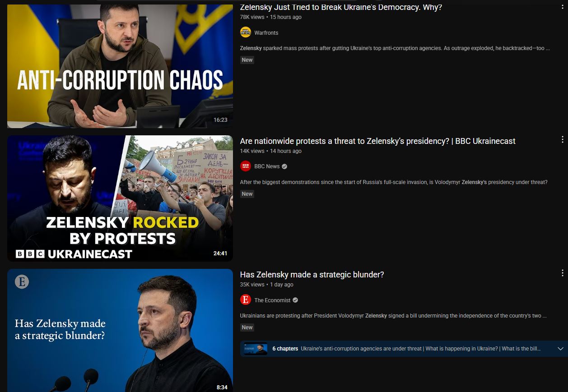Screen dimensions: 568x392
Task: Open the Warfronts channel avatar icon
Action: tap(246, 32)
